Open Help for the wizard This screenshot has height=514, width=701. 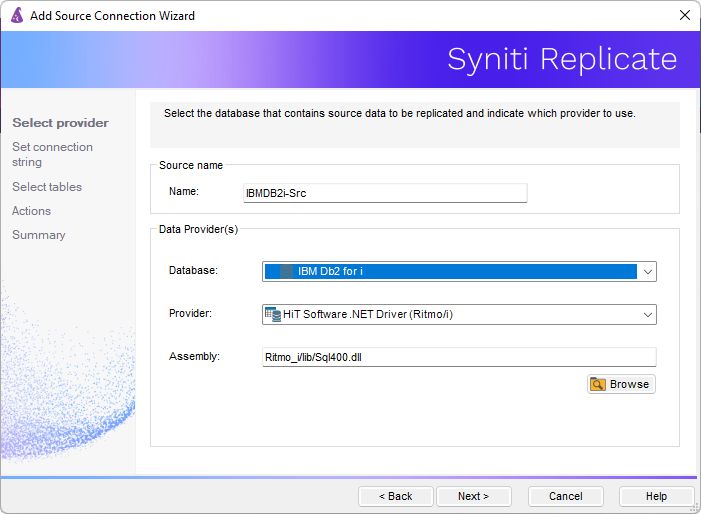click(656, 496)
